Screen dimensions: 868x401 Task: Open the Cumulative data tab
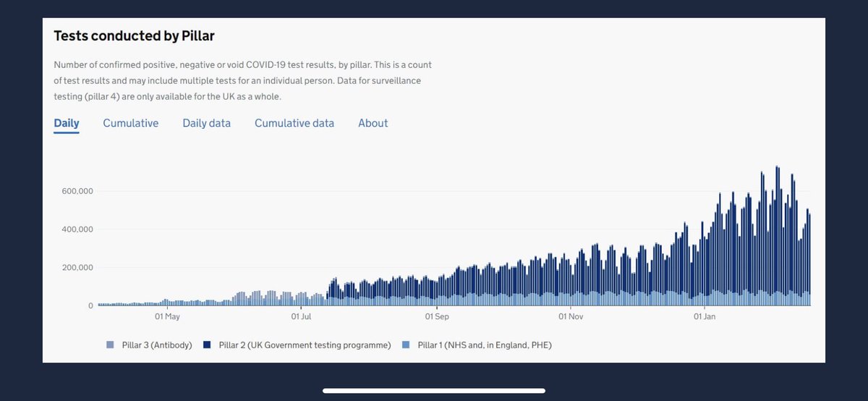click(294, 123)
